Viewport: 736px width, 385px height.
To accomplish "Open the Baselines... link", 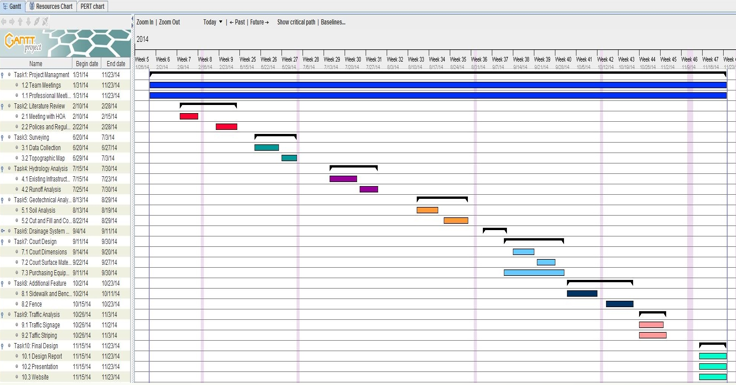I will click(x=333, y=22).
